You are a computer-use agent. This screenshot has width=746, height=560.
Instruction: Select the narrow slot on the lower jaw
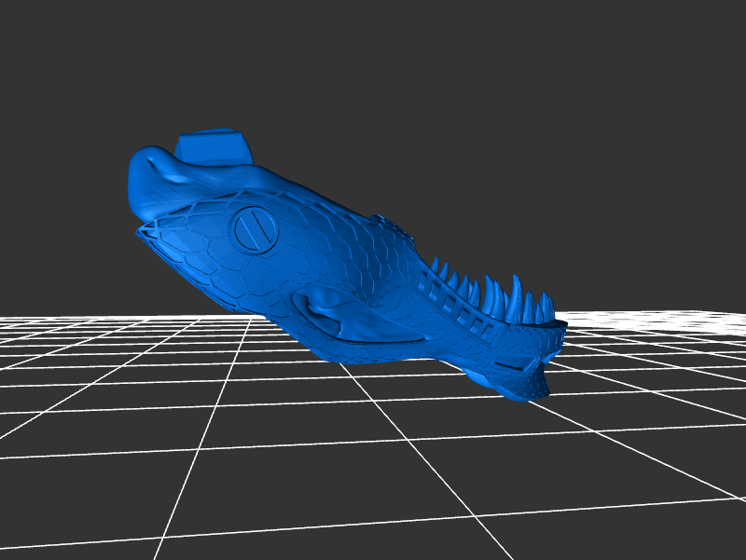coord(507,361)
